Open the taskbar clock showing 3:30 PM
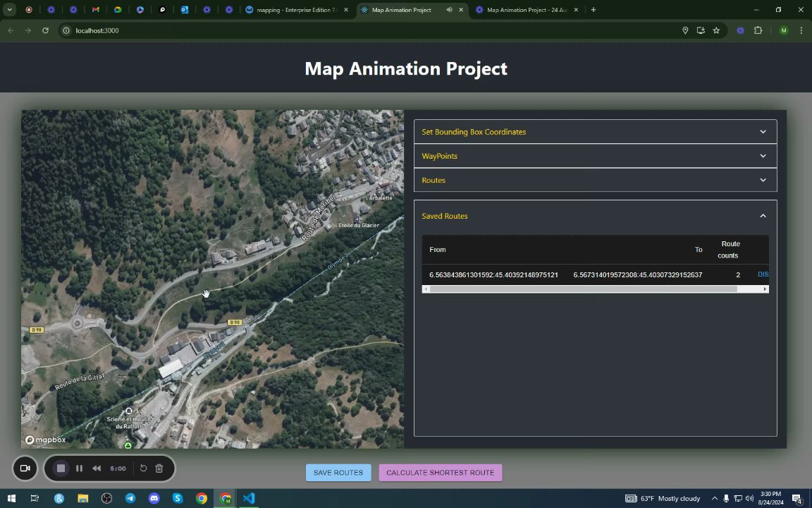Viewport: 812px width, 508px height. point(770,499)
